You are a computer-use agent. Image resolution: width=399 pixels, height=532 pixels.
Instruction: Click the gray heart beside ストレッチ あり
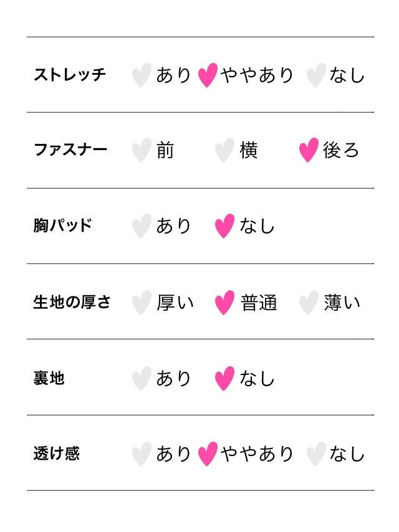coord(142,75)
